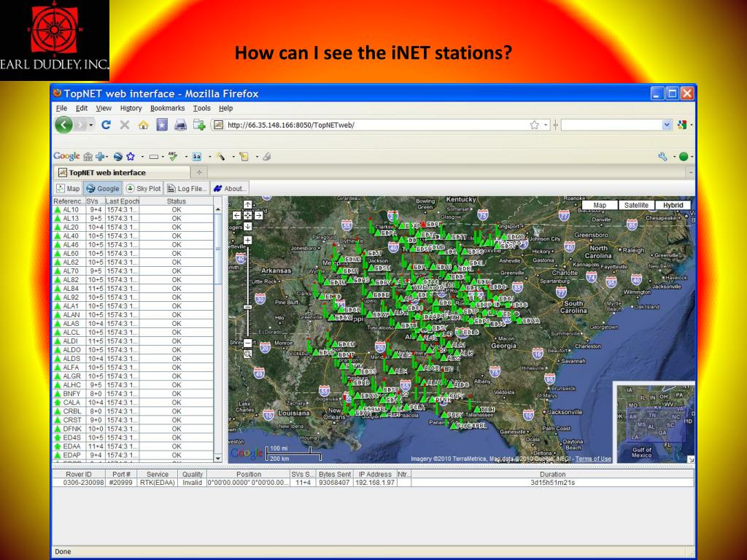Toggle the Sky Plot view button
This screenshot has width=747, height=560.
coord(143,189)
